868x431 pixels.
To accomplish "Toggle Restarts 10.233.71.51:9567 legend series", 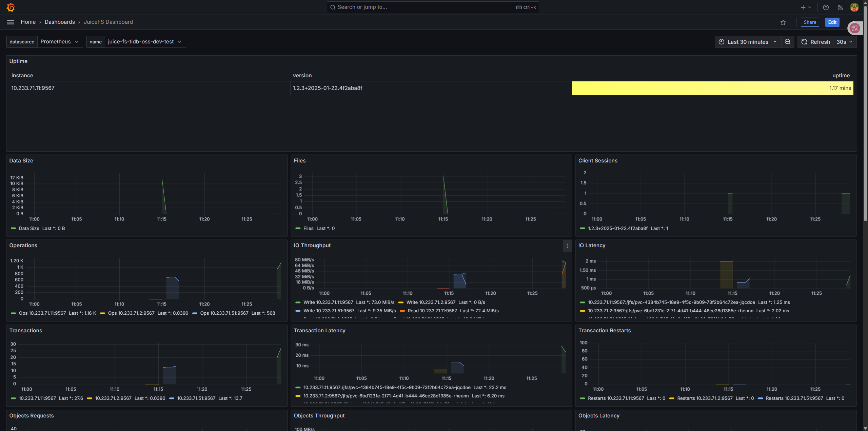I will (794, 398).
